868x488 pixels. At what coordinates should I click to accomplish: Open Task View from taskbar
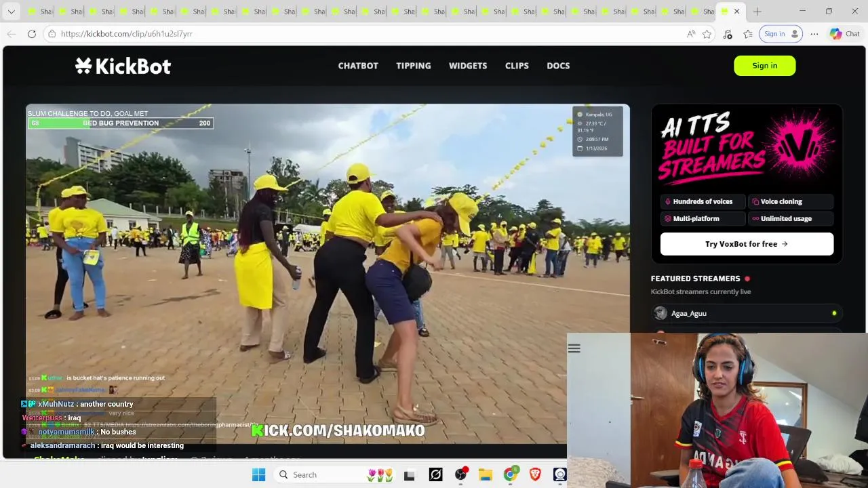click(x=409, y=475)
